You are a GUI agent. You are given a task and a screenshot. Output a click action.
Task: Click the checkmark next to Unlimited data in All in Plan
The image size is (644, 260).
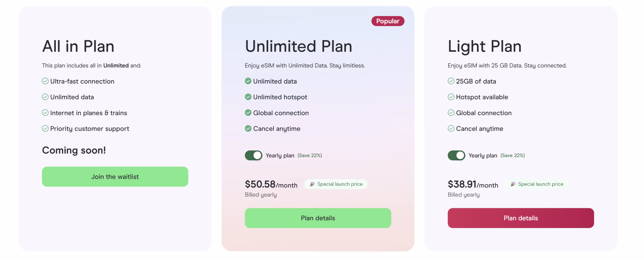[x=45, y=97]
